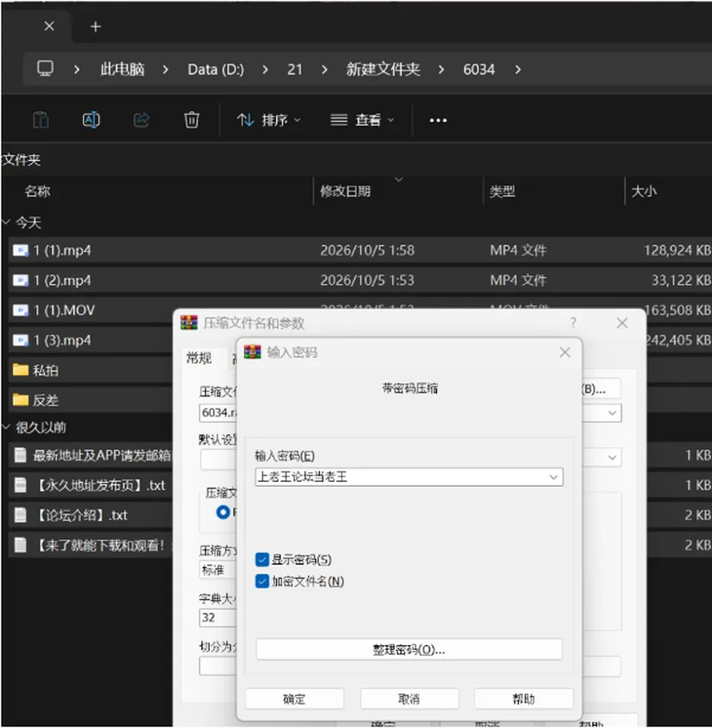Screen dimensions: 712x728
Task: Select the 1 (1).mp4 video file icon
Action: click(x=21, y=251)
